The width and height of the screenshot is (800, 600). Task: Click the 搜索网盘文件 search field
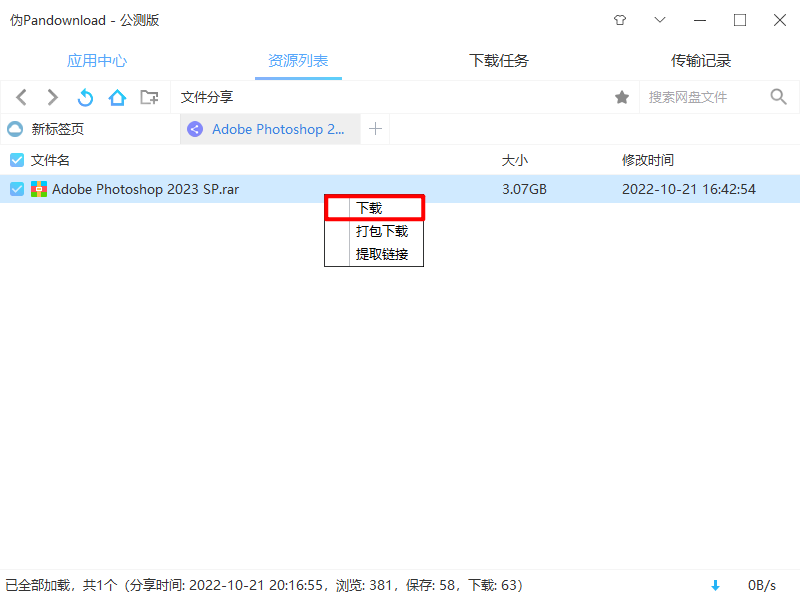pyautogui.click(x=704, y=97)
